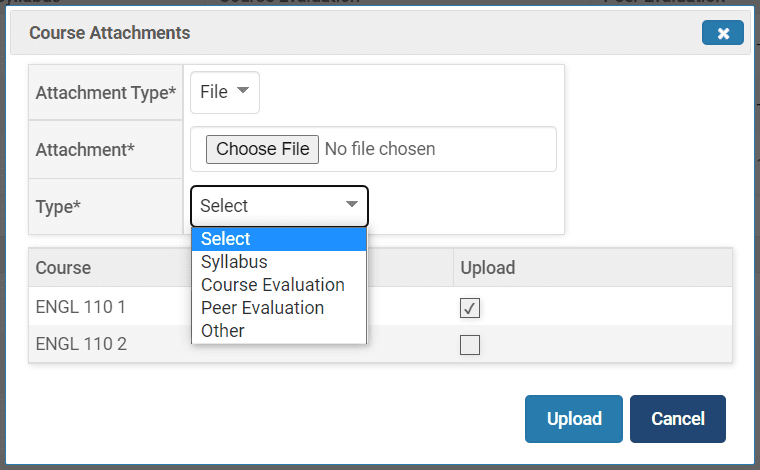Click the Choose File button
The height and width of the screenshot is (470, 760).
pos(262,149)
